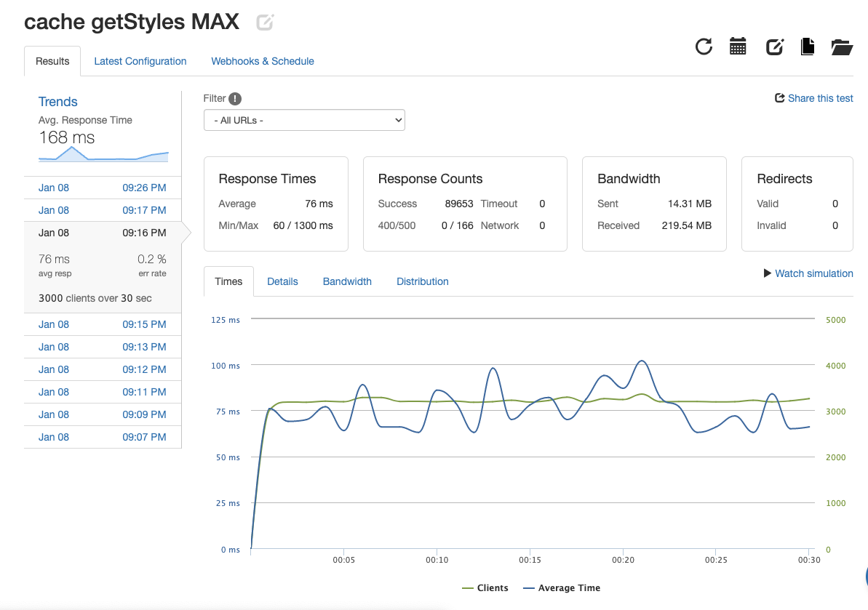Click the Watch simulation play icon
Screen dimensions: 868x610
click(768, 273)
